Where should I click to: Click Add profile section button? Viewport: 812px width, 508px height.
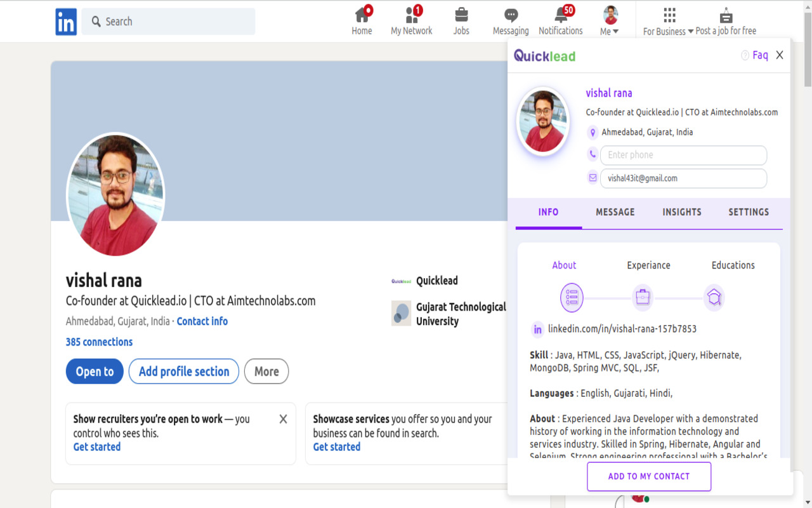point(184,371)
